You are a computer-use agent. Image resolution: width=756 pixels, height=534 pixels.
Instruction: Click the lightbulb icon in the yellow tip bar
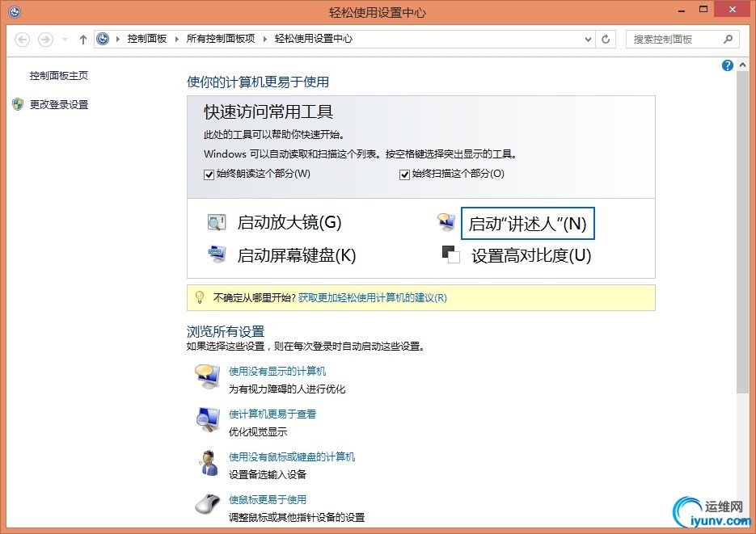(x=200, y=297)
